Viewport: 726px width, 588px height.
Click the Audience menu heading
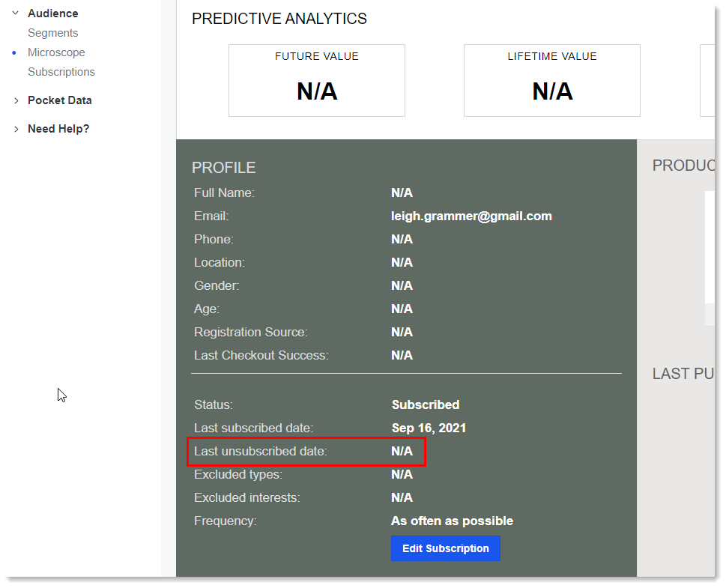52,13
